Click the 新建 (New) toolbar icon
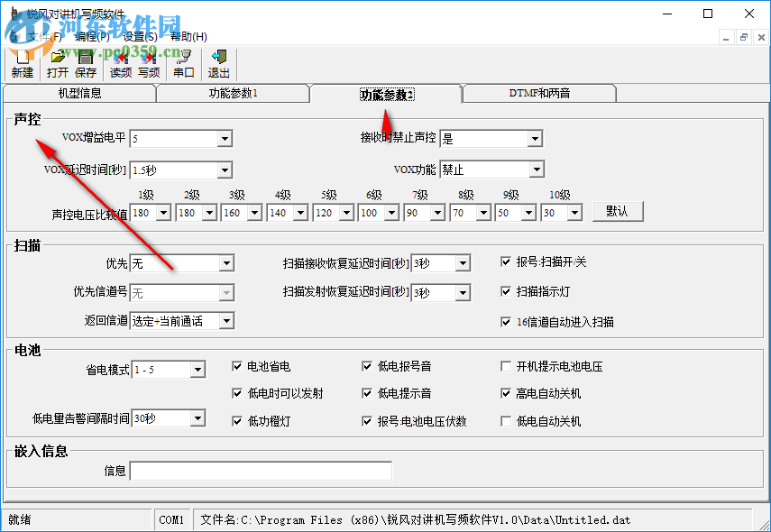The height and width of the screenshot is (532, 771). tap(21, 59)
